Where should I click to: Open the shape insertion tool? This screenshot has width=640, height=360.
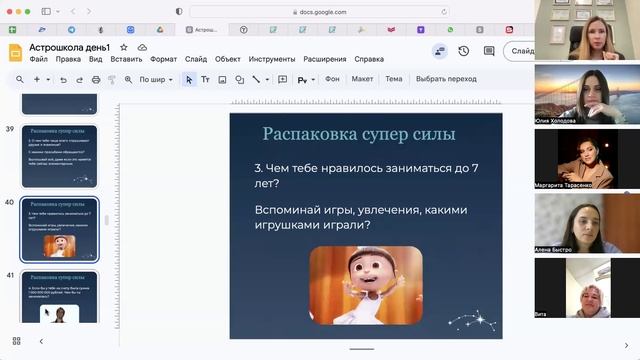coord(240,80)
